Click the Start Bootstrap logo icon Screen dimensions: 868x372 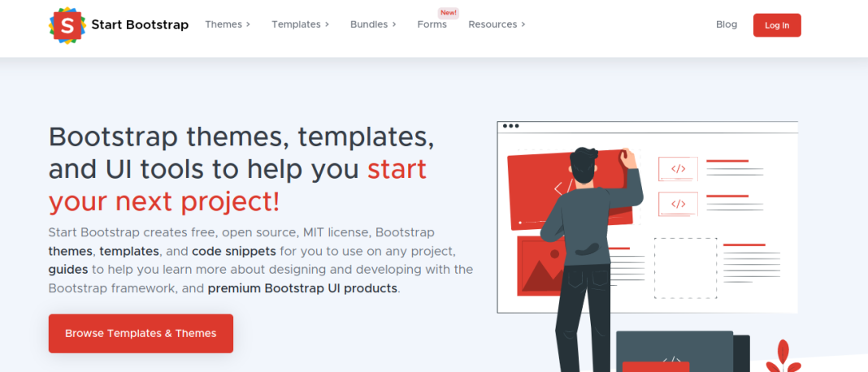[67, 25]
